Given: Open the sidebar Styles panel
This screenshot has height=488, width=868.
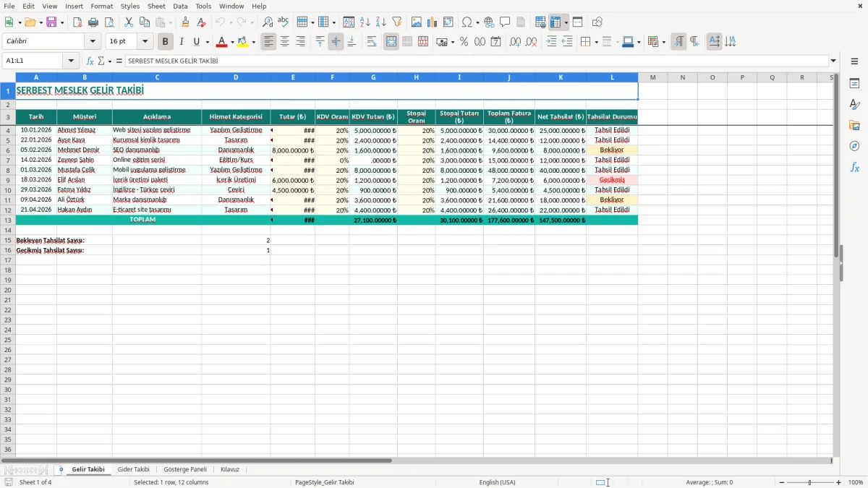Looking at the screenshot, I should [x=854, y=105].
